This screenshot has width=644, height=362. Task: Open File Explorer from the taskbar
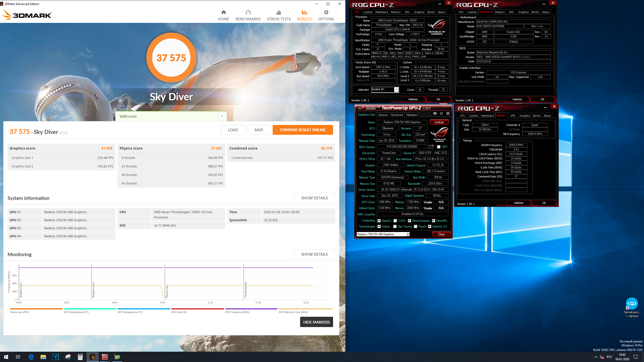(x=43, y=357)
